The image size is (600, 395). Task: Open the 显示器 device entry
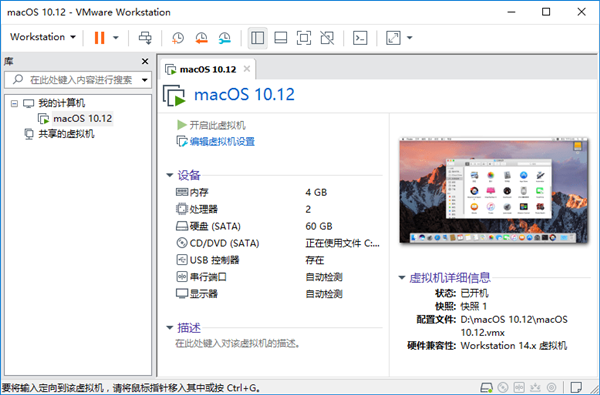click(204, 294)
